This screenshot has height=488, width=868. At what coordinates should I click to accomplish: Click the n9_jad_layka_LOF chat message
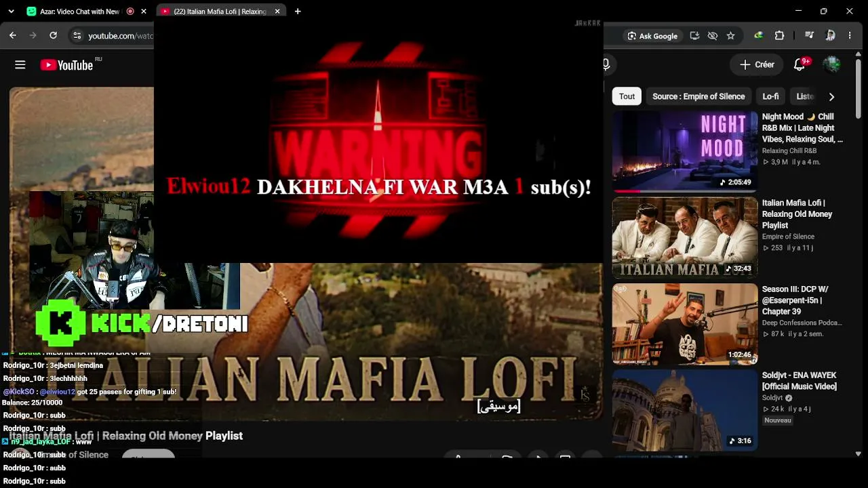pyautogui.click(x=47, y=442)
